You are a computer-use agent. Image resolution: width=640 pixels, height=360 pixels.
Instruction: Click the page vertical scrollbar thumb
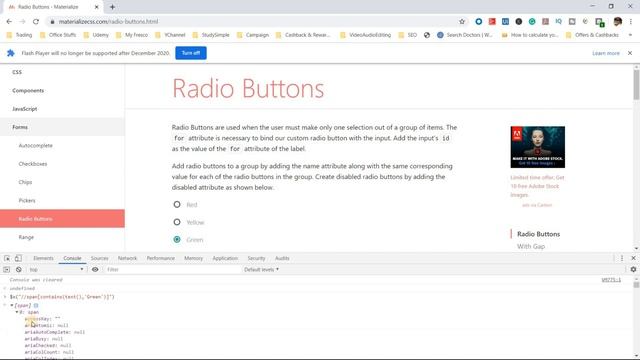[636, 84]
